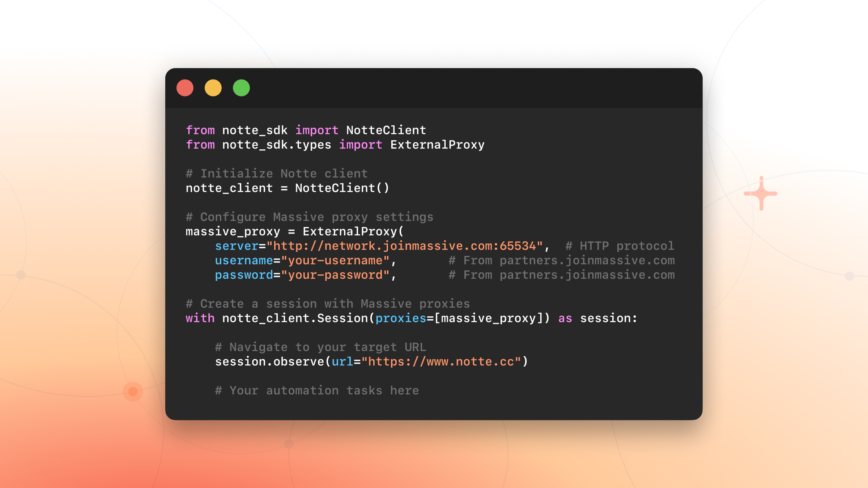Image resolution: width=868 pixels, height=488 pixels.
Task: Click the massive_proxy variable name
Action: pyautogui.click(x=233, y=231)
